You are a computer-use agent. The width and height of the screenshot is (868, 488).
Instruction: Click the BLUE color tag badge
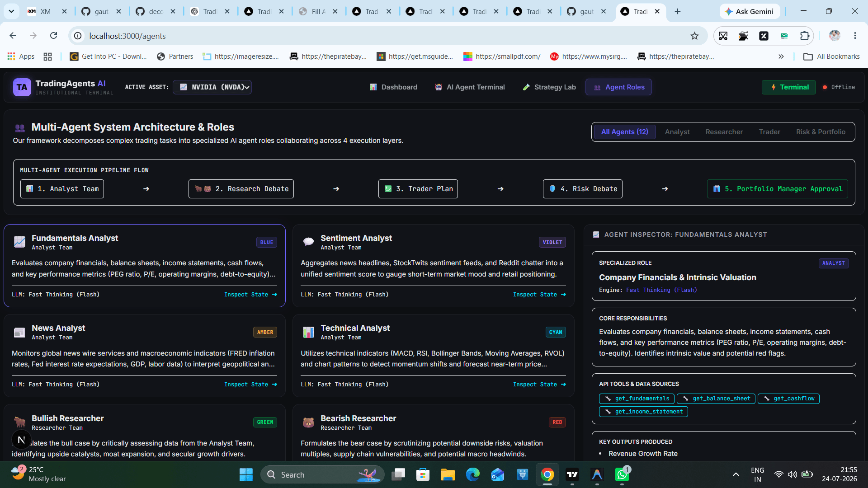pyautogui.click(x=267, y=242)
